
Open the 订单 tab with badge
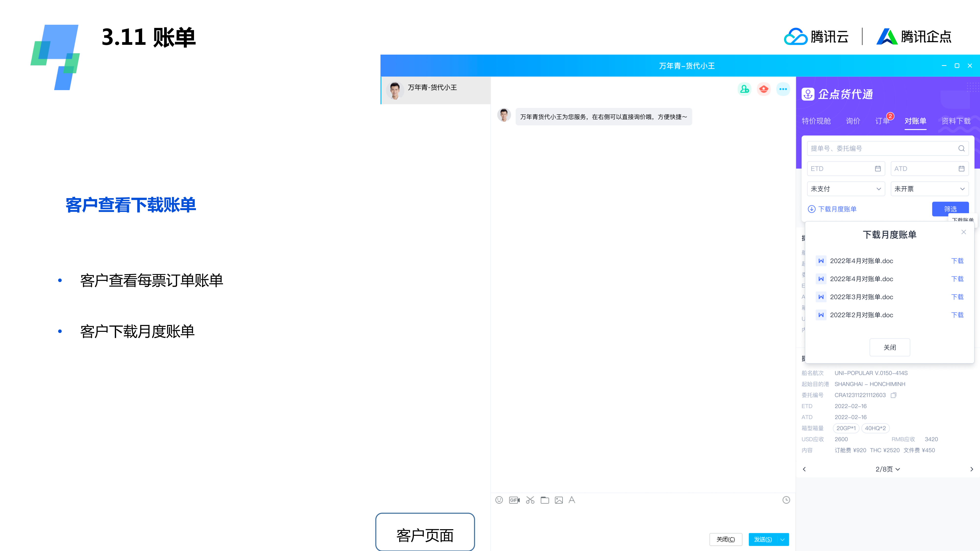[x=882, y=121]
